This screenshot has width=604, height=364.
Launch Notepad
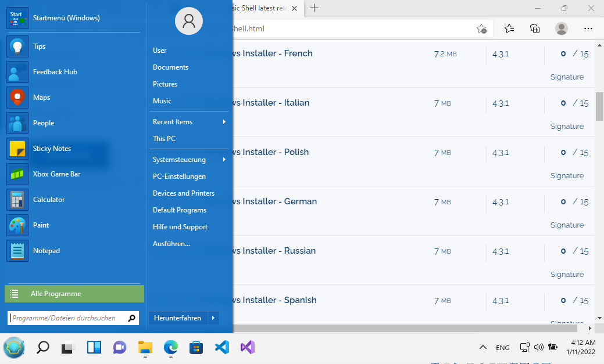coord(73,251)
